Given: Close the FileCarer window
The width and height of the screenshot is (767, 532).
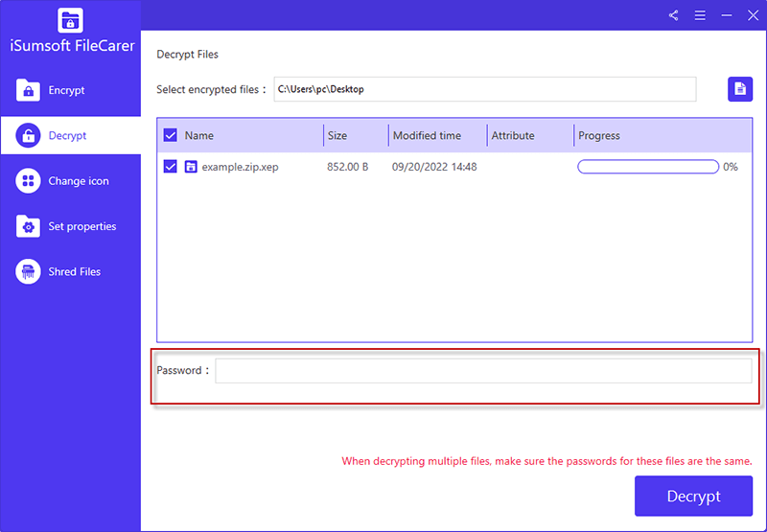Looking at the screenshot, I should tap(753, 15).
